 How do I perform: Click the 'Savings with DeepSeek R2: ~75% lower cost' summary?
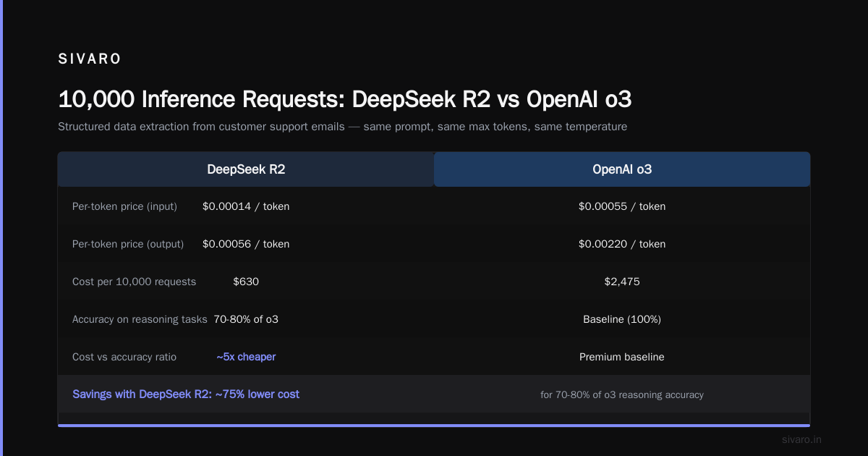point(186,394)
